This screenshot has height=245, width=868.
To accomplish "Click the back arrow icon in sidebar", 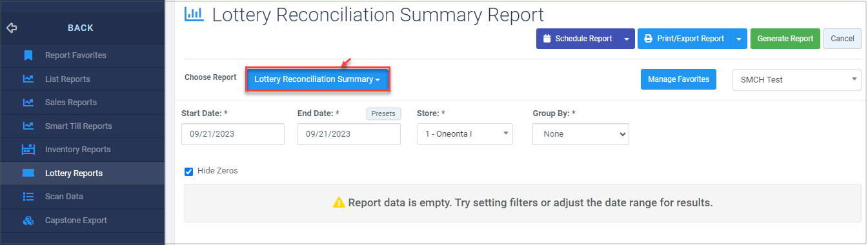I will (11, 28).
